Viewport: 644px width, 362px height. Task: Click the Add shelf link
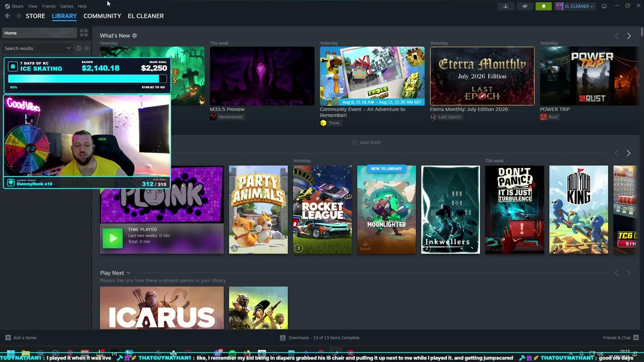[x=370, y=142]
